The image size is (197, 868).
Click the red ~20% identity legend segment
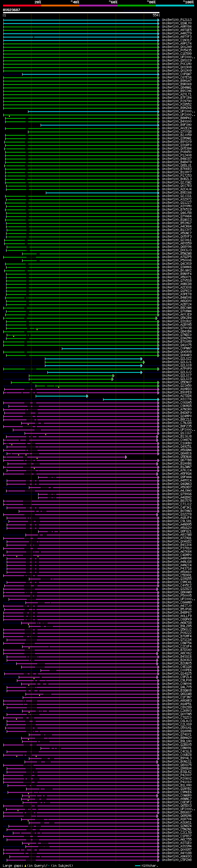tap(22, 6)
